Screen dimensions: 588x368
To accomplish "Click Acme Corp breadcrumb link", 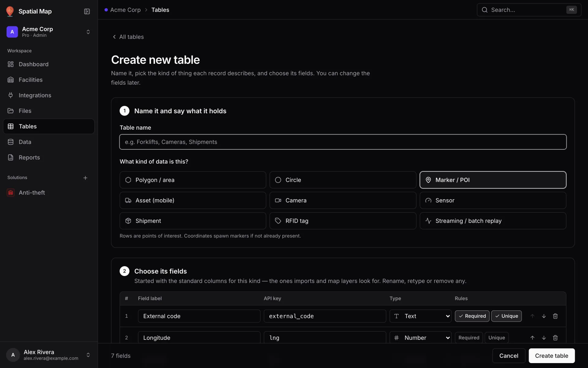I will point(125,10).
